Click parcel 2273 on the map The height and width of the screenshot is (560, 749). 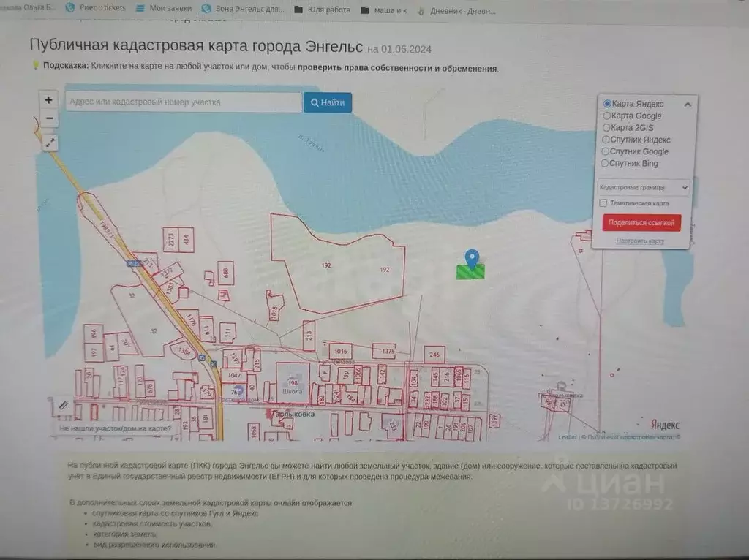point(171,239)
